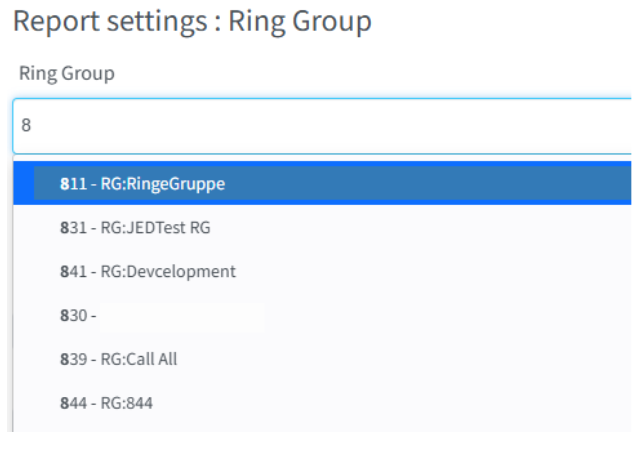Select 844 - RG:844 from the dropdown
642x454 pixels.
(322, 403)
